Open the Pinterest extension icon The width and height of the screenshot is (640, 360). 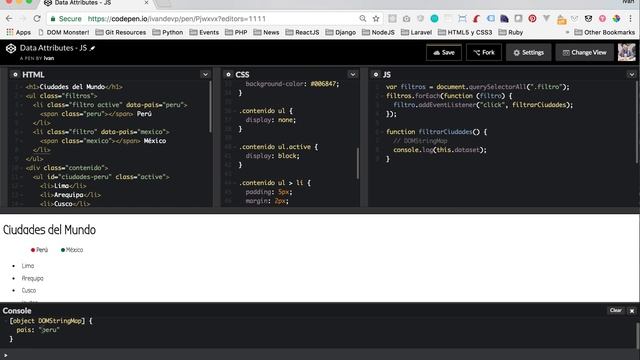[532, 19]
